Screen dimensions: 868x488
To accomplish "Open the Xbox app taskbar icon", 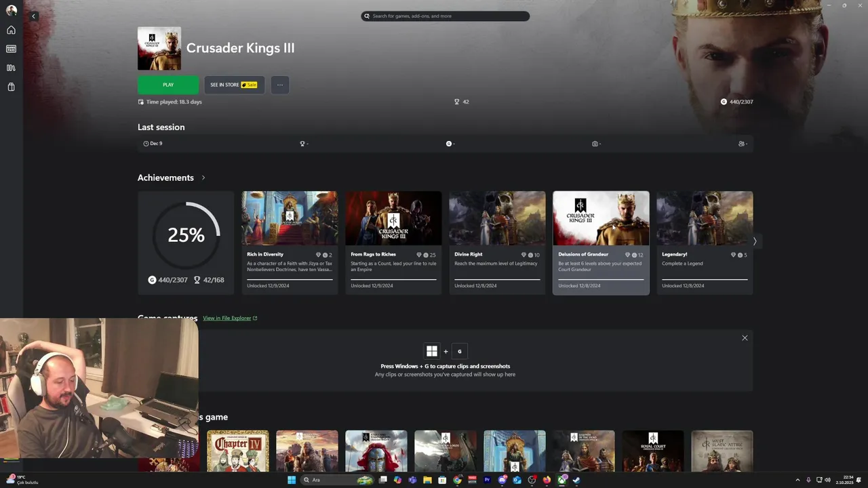I will click(x=561, y=480).
